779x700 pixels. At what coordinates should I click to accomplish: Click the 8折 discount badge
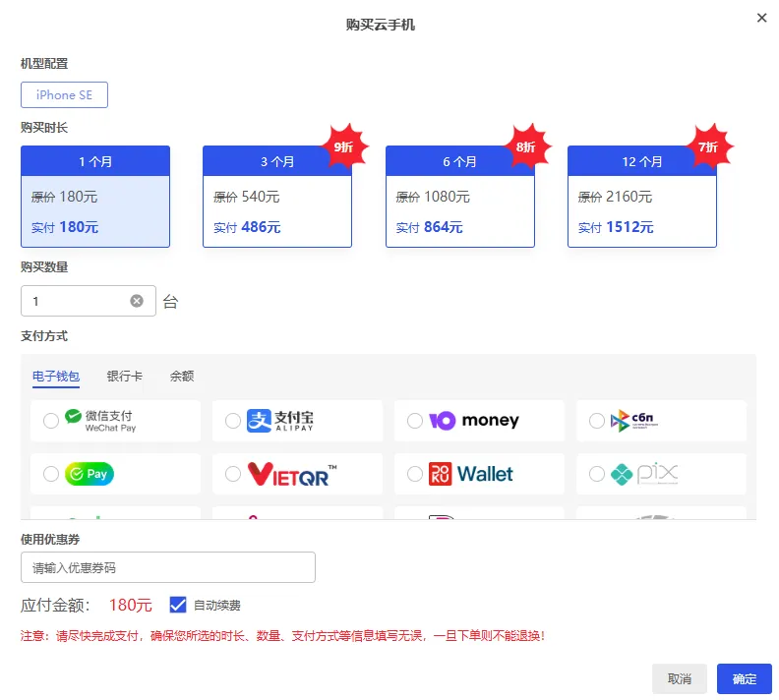pos(526,146)
